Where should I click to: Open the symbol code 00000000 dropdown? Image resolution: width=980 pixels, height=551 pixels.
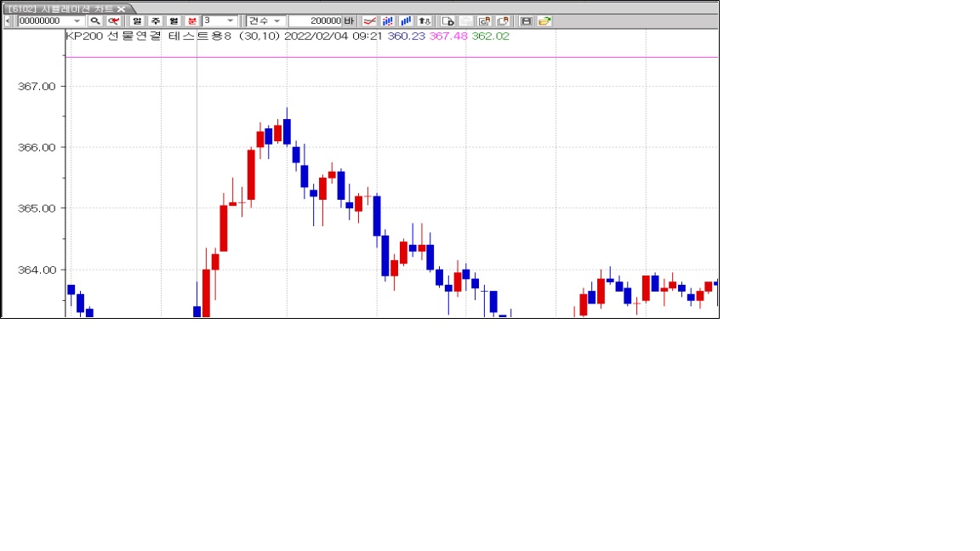click(x=77, y=20)
